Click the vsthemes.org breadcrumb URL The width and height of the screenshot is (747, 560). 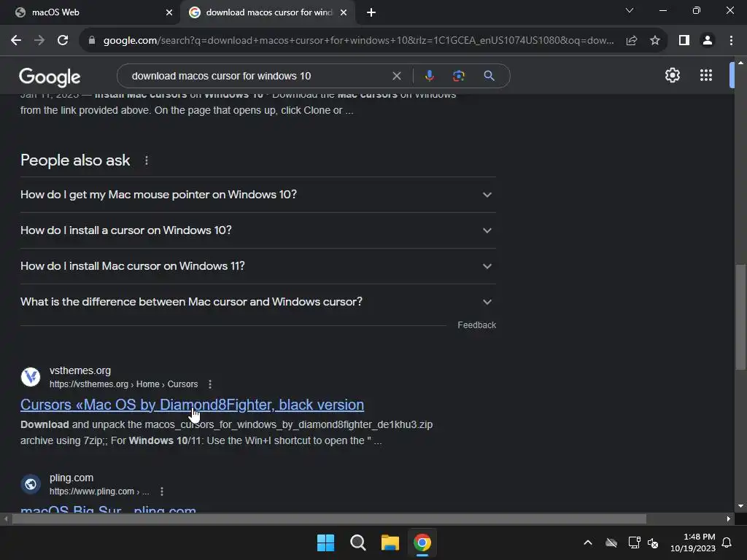coord(123,384)
